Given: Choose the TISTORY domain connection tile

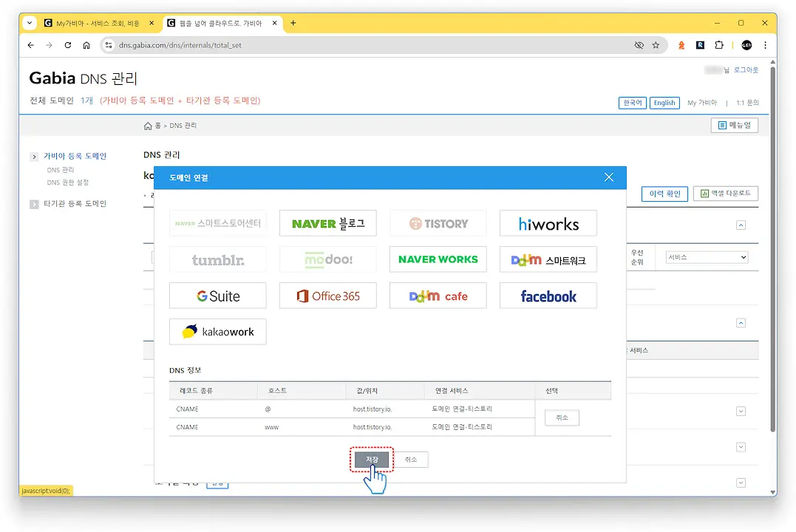Looking at the screenshot, I should pyautogui.click(x=438, y=223).
